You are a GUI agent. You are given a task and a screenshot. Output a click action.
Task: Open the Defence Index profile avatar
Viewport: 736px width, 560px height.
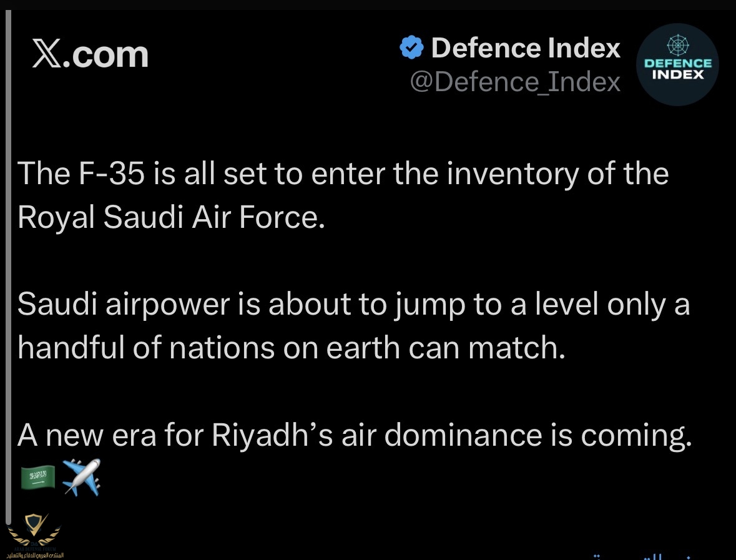point(677,64)
